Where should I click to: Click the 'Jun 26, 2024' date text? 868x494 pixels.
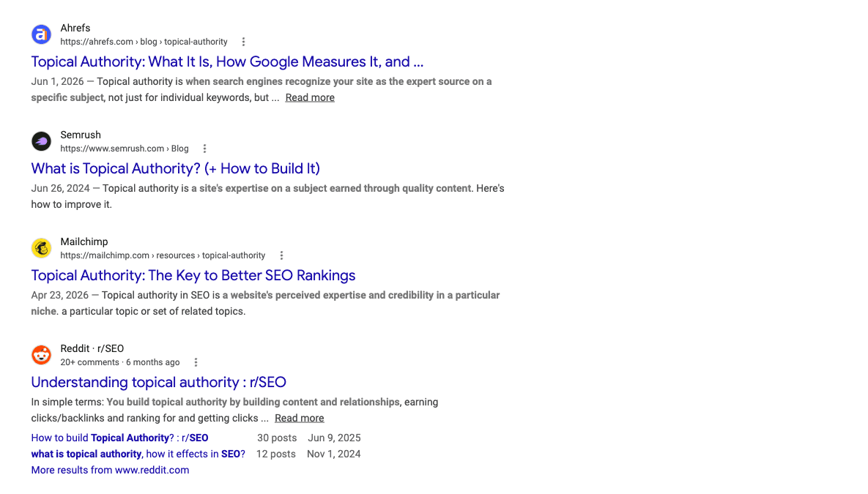point(60,188)
